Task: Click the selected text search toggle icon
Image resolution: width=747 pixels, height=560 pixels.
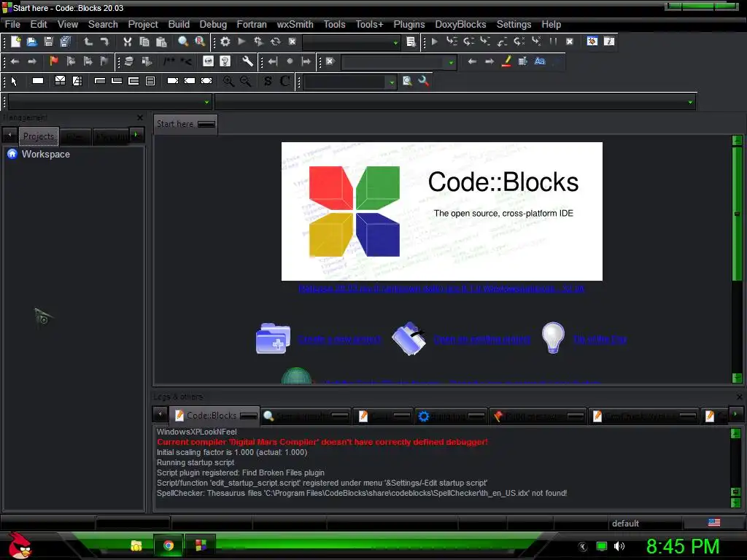Action: tap(522, 61)
